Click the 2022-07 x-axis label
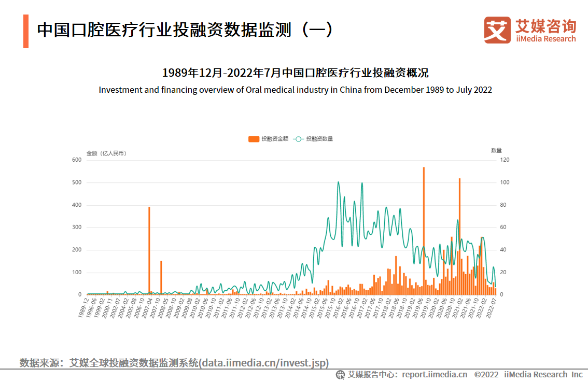This screenshot has height=382, width=588. [x=491, y=308]
